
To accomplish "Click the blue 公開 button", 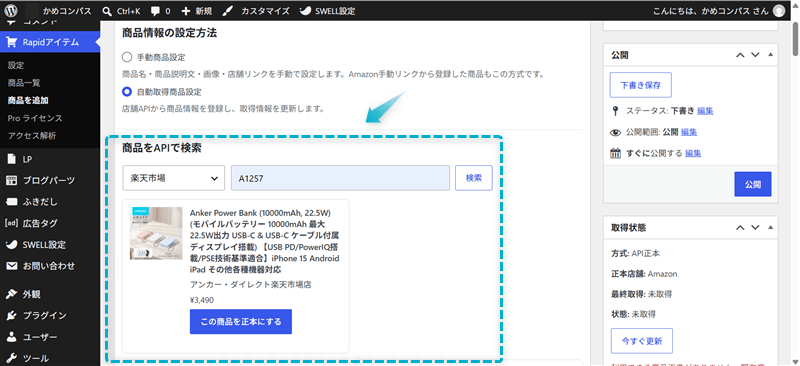I will click(x=753, y=184).
